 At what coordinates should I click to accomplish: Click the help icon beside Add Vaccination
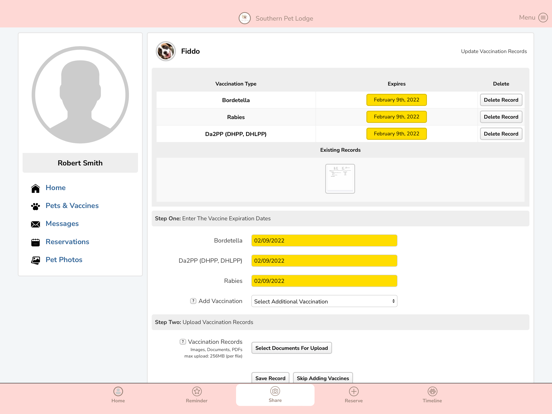click(x=193, y=301)
